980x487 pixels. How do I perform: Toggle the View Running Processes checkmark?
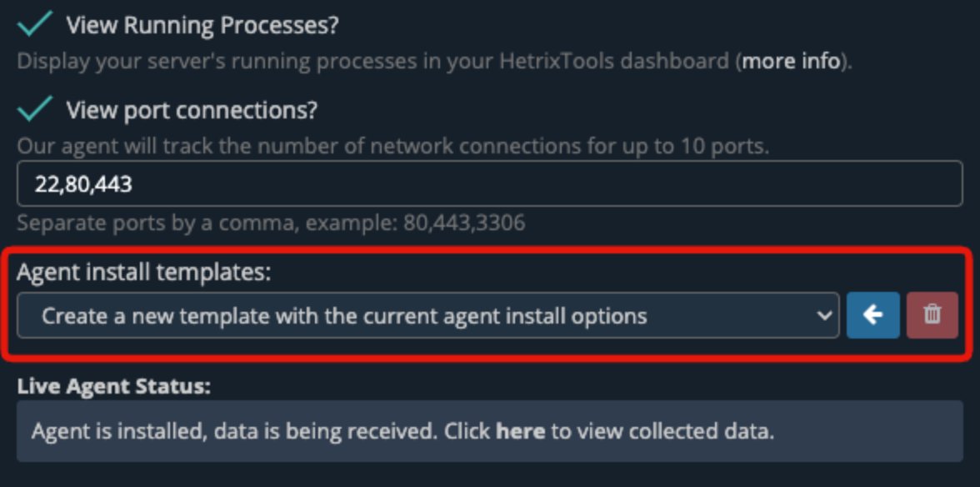tap(36, 25)
